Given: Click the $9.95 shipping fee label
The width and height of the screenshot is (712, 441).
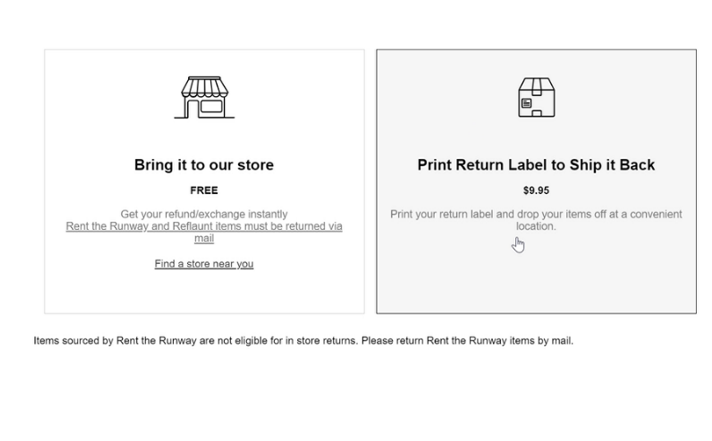Looking at the screenshot, I should coord(536,190).
